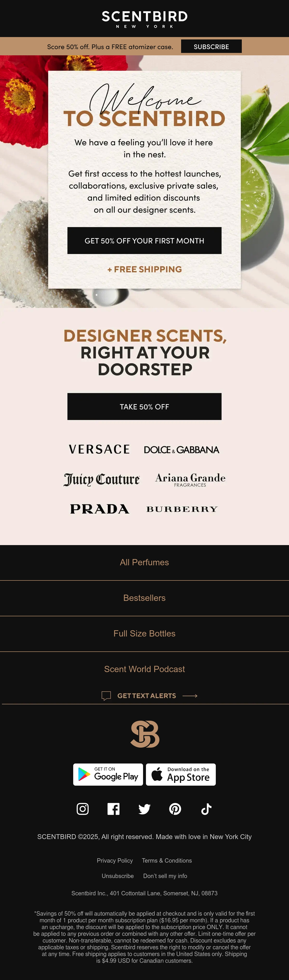Open the Pinterest icon link
The width and height of the screenshot is (289, 980).
(x=175, y=808)
